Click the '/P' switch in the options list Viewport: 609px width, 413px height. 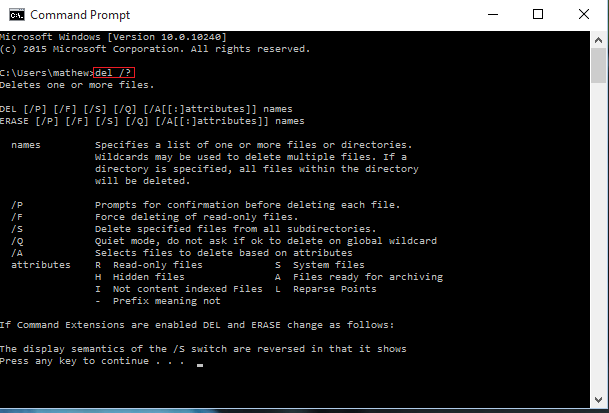click(17, 205)
